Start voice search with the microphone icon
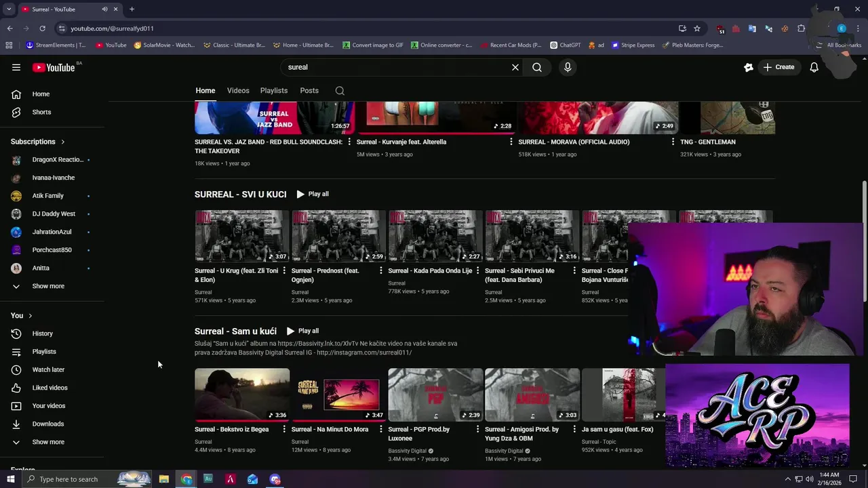This screenshot has width=868, height=488. click(x=568, y=67)
